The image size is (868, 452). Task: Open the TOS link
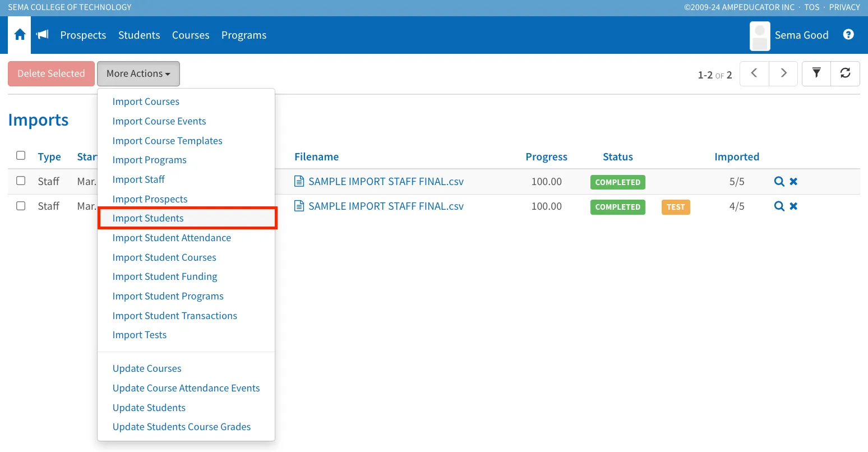[812, 7]
